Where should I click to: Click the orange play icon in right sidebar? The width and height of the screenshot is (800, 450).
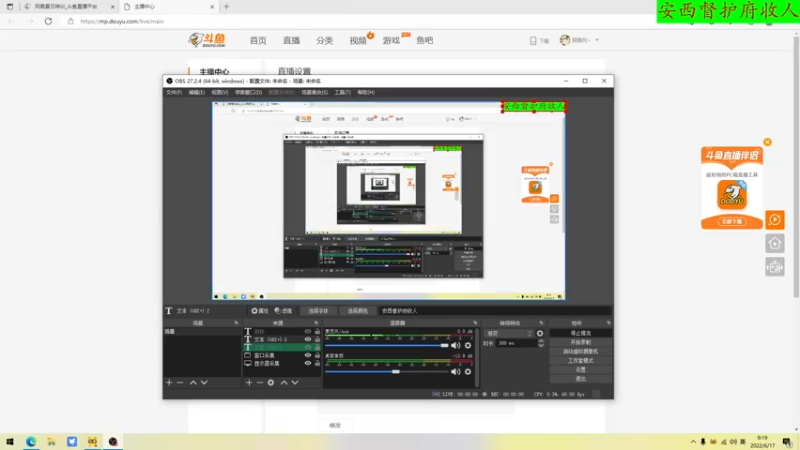click(x=774, y=220)
